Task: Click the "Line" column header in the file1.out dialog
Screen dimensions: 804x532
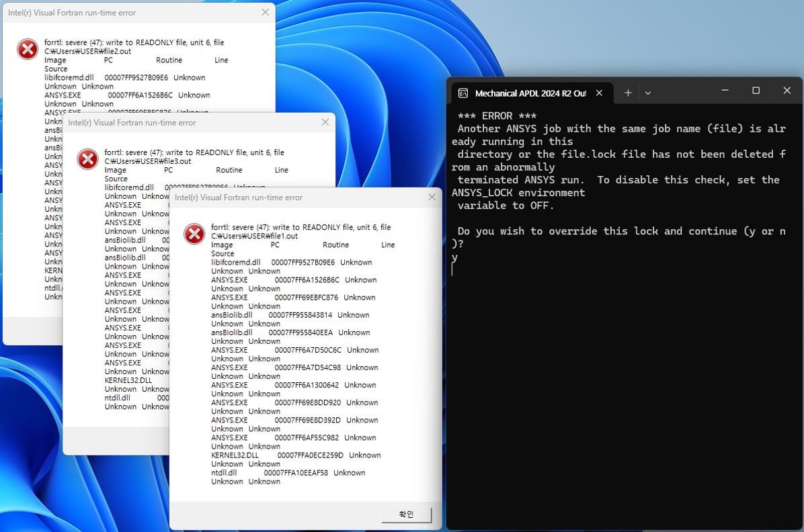Action: [388, 245]
